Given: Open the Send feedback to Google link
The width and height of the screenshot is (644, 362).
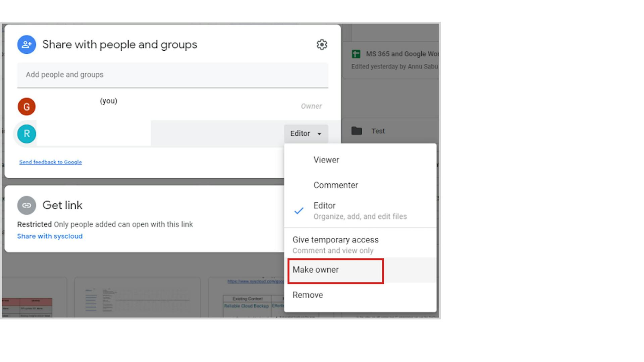Looking at the screenshot, I should pyautogui.click(x=50, y=162).
